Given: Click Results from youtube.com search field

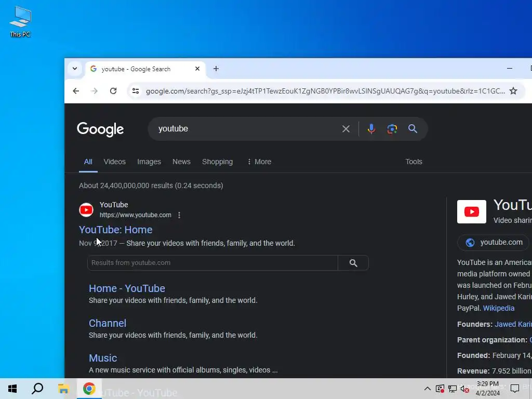Looking at the screenshot, I should [212, 263].
